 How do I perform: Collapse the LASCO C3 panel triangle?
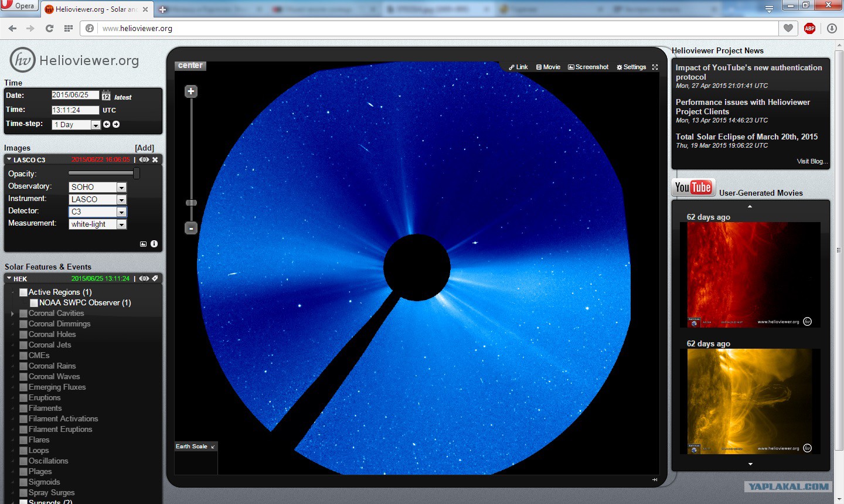(x=9, y=159)
